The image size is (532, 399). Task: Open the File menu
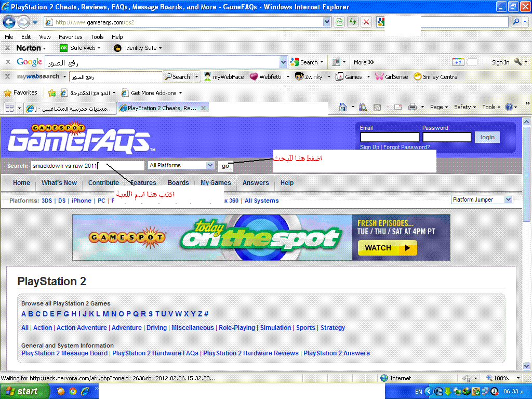pyautogui.click(x=9, y=37)
